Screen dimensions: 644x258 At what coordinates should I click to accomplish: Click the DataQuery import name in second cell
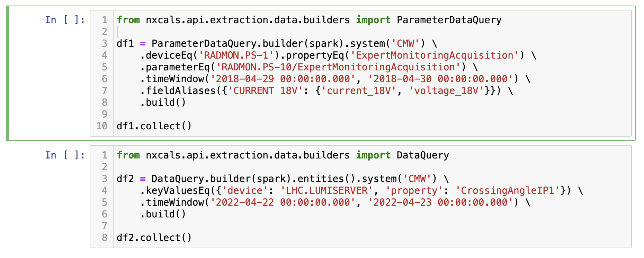(422, 155)
